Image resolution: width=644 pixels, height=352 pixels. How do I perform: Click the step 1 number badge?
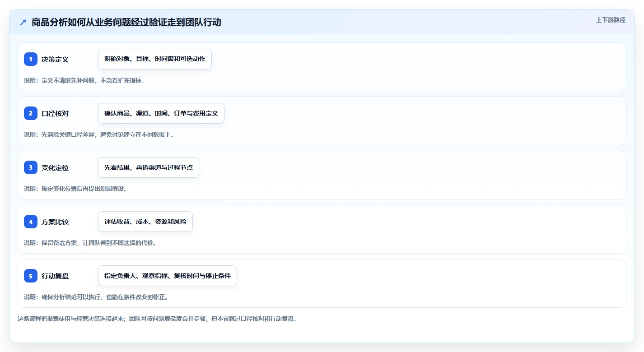(x=31, y=59)
